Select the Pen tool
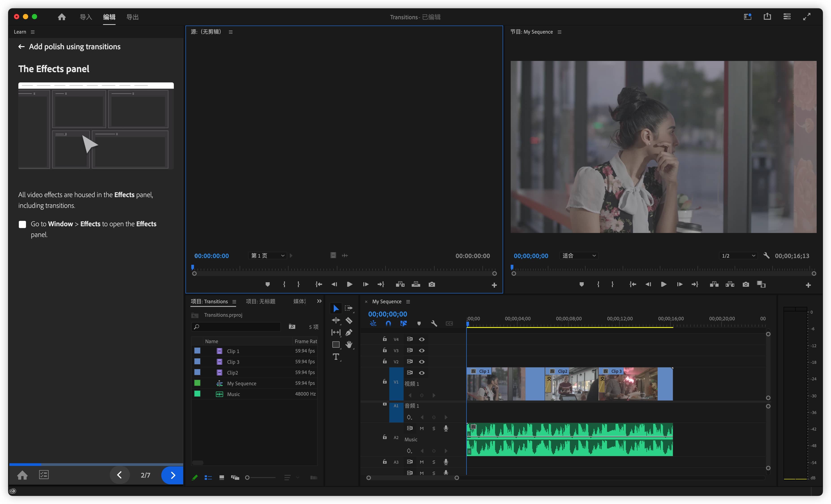The height and width of the screenshot is (504, 831). point(349,332)
